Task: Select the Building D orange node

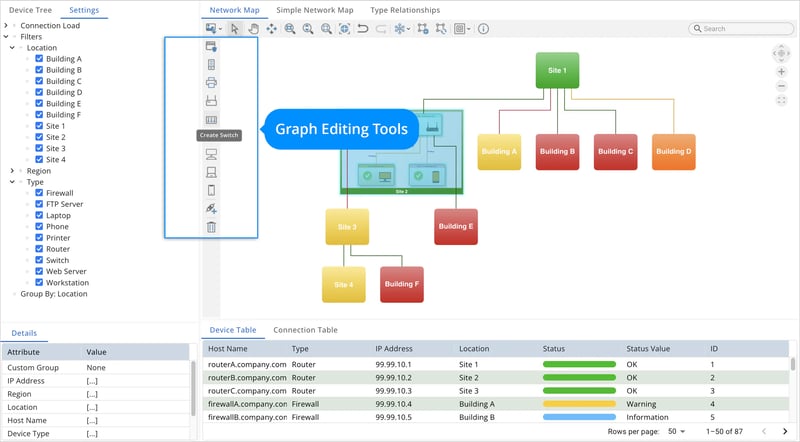Action: click(673, 152)
